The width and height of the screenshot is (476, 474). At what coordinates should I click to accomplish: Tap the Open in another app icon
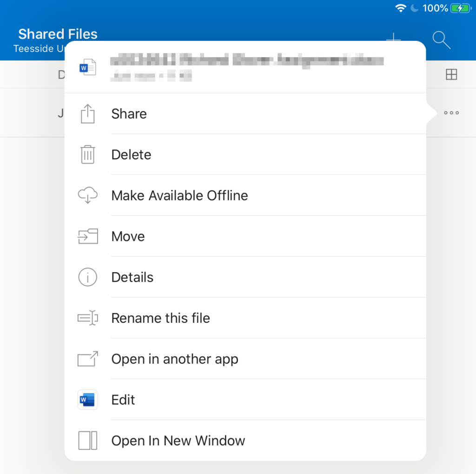(87, 359)
